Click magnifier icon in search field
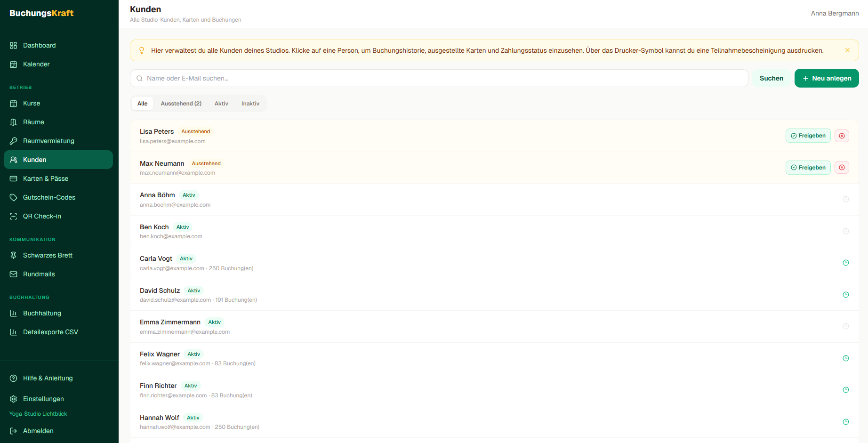 click(x=139, y=78)
